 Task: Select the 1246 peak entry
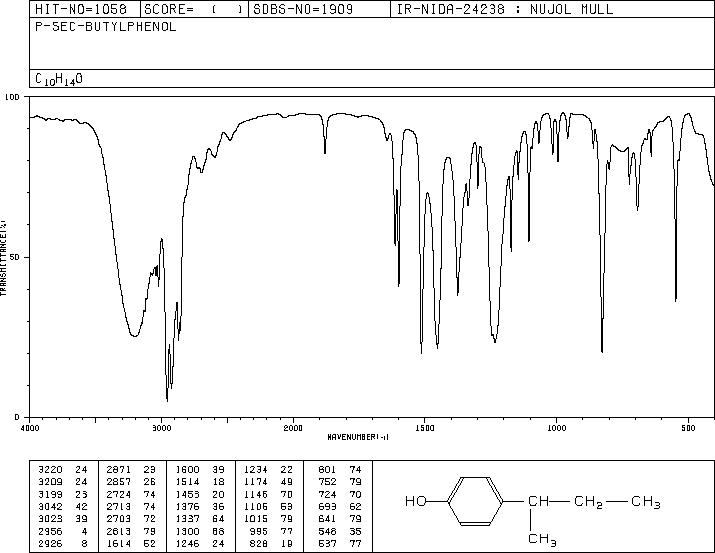pyautogui.click(x=200, y=544)
